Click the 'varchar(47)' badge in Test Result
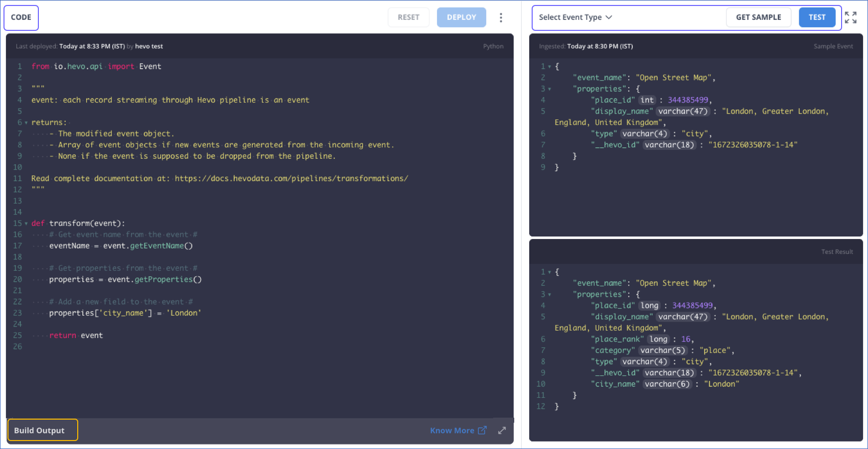The width and height of the screenshot is (868, 449). 683,317
